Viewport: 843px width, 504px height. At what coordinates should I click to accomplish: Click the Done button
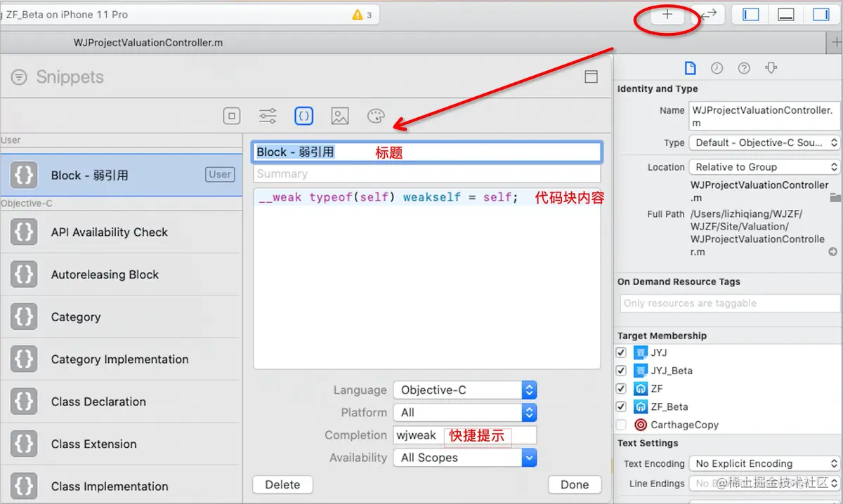click(x=575, y=484)
